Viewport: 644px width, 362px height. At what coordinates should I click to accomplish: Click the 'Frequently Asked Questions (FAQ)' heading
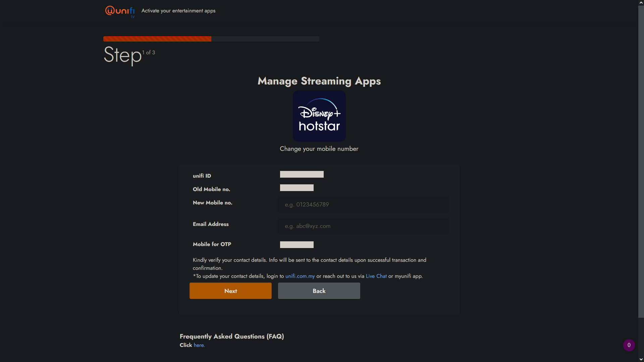click(x=232, y=337)
